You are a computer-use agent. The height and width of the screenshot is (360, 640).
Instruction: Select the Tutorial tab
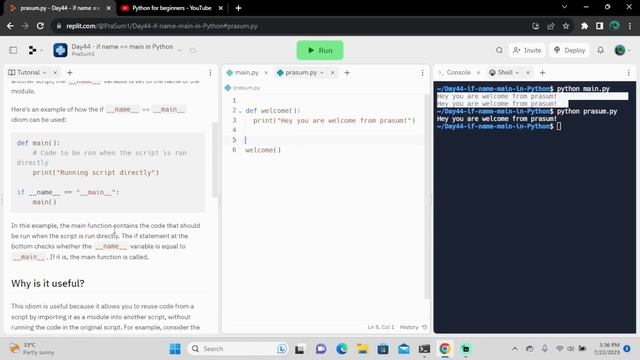pos(27,72)
